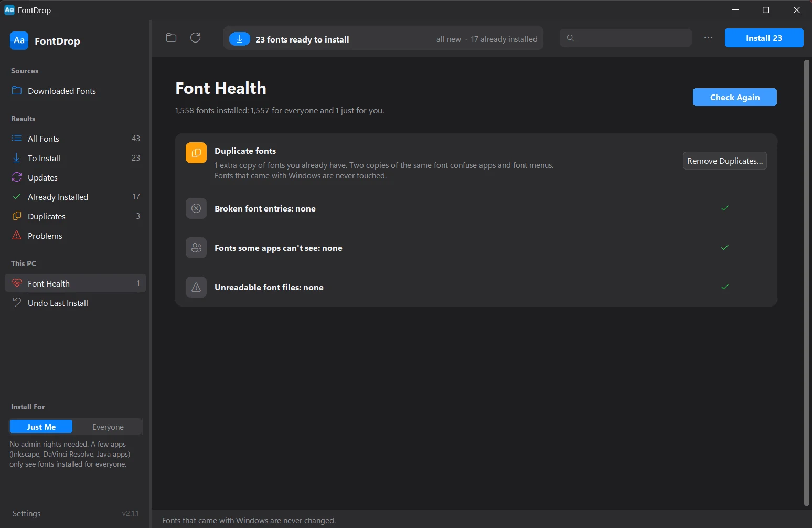The height and width of the screenshot is (528, 812).
Task: Click the orange Duplicate fonts icon
Action: click(x=196, y=153)
